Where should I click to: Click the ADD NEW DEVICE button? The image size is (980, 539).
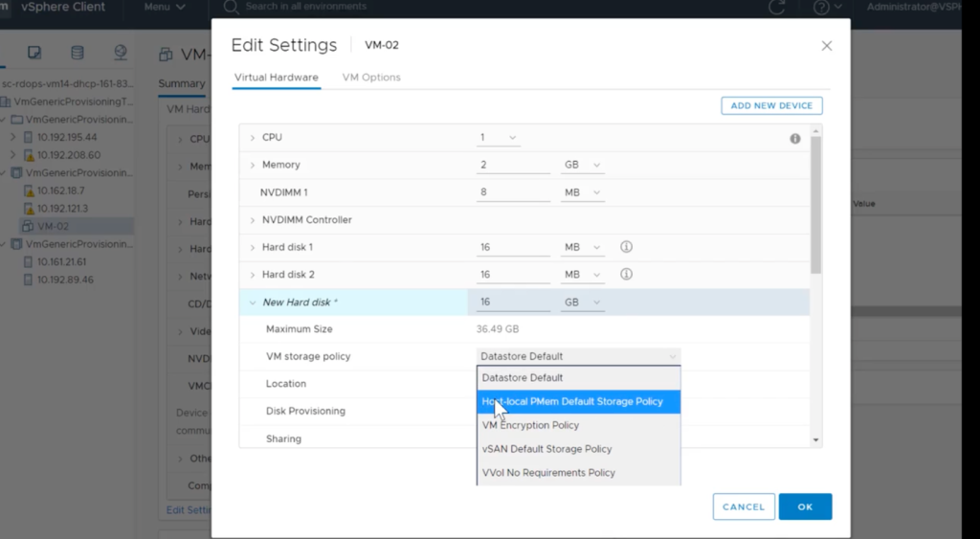pos(771,106)
